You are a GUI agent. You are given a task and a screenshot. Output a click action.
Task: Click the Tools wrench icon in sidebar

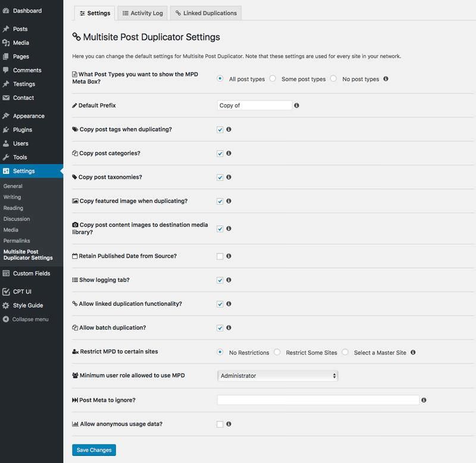point(6,157)
